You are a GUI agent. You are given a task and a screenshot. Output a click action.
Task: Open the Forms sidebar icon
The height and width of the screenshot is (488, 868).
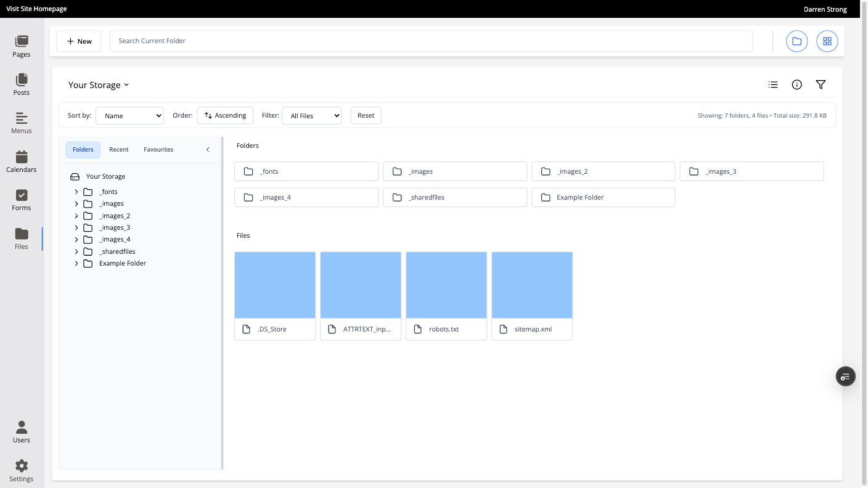[22, 200]
